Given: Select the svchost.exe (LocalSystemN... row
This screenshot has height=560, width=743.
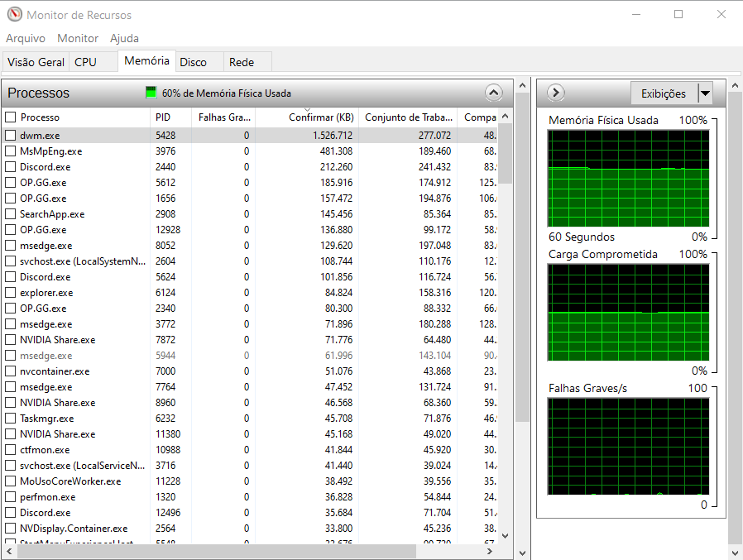Looking at the screenshot, I should click(252, 261).
